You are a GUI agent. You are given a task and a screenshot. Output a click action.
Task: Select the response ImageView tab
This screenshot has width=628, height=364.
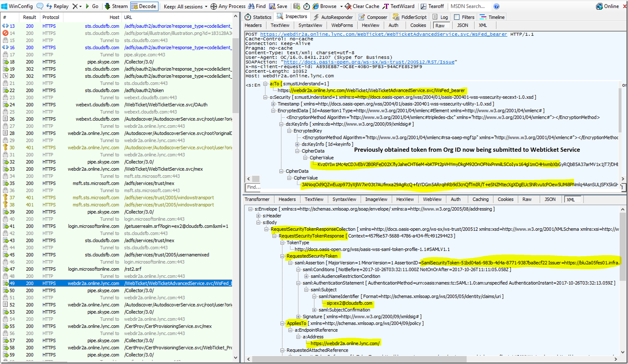tap(376, 199)
